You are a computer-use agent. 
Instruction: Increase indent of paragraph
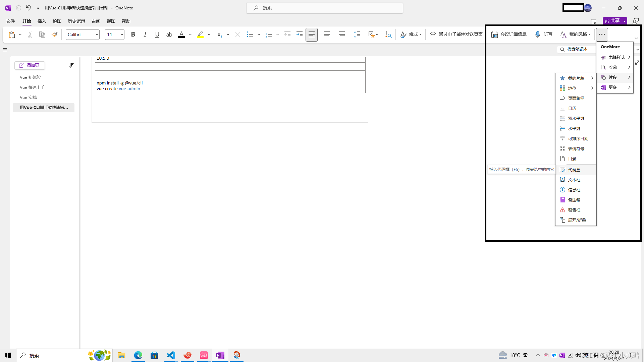coord(299,35)
